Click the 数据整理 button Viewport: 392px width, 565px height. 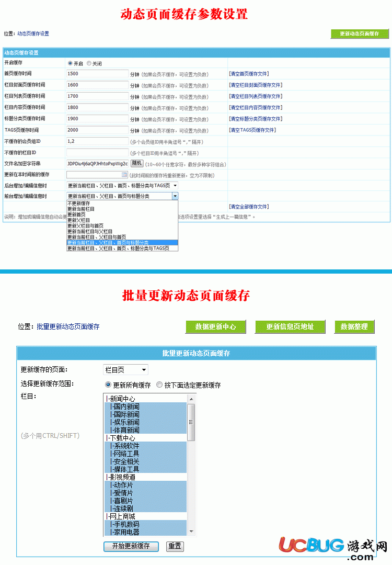[354, 326]
